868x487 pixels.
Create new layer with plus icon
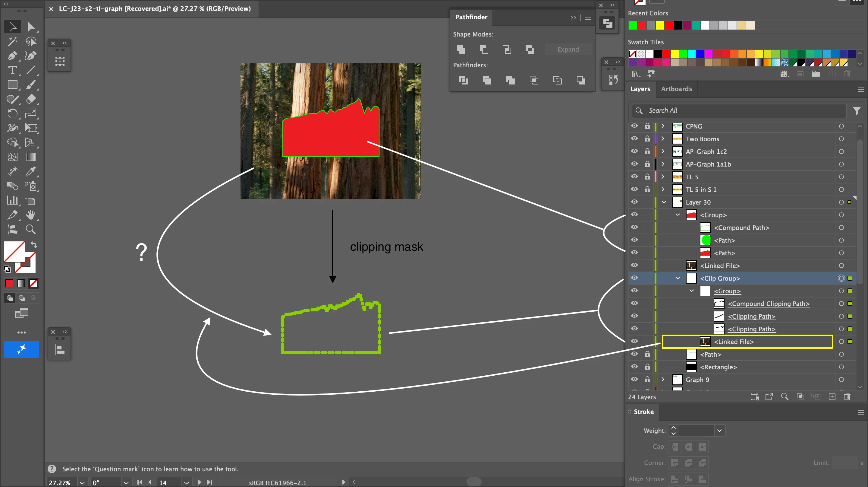(x=832, y=396)
